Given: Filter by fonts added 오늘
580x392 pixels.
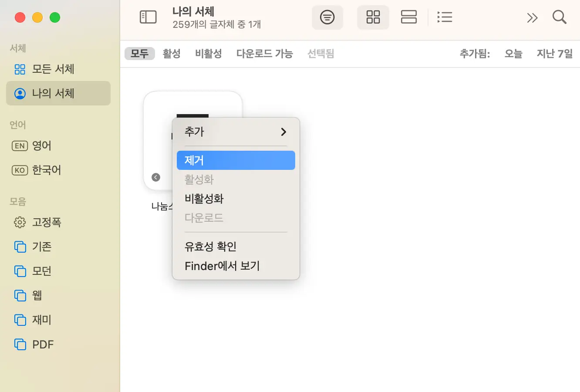Looking at the screenshot, I should pyautogui.click(x=513, y=54).
